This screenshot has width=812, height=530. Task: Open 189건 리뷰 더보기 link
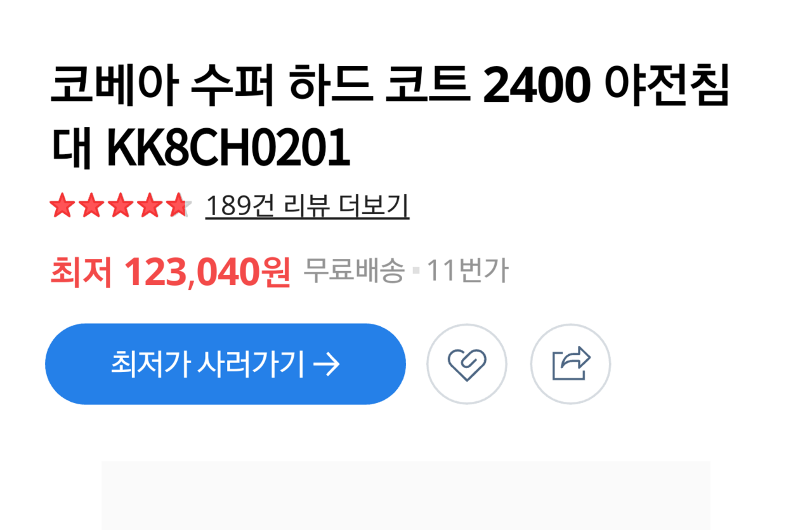pos(307,206)
